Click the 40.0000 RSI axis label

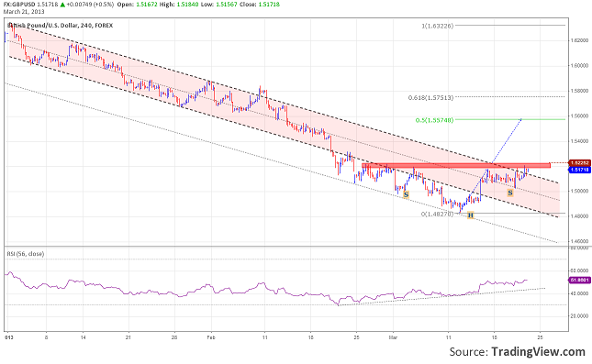579,293
